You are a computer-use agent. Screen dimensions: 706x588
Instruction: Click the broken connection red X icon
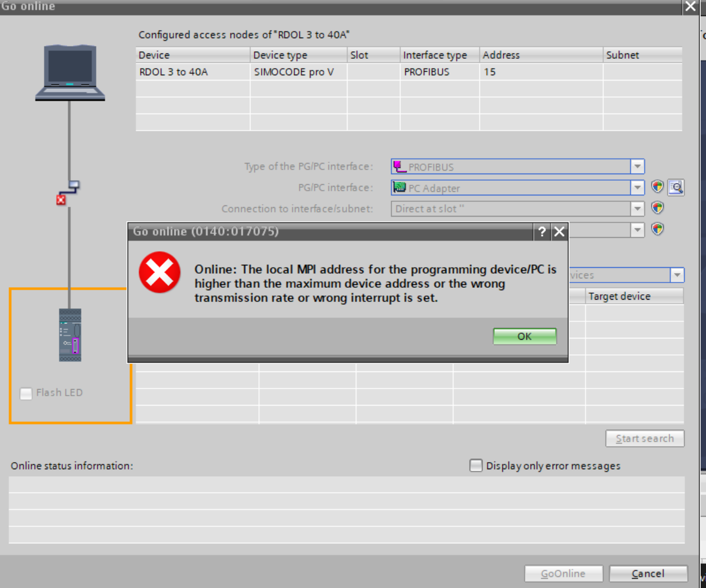pos(61,201)
